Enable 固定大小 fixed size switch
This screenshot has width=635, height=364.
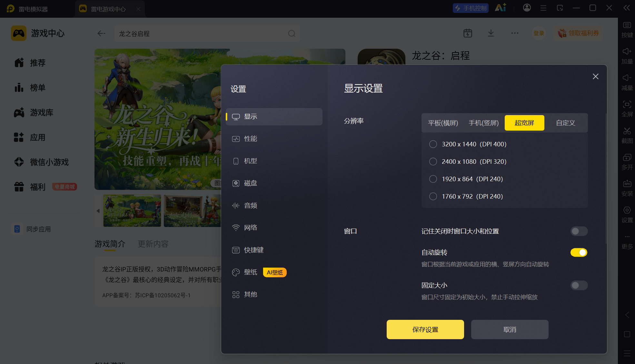click(579, 285)
